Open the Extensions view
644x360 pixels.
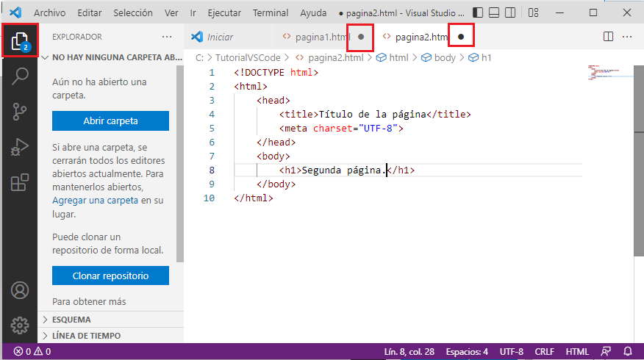click(20, 182)
